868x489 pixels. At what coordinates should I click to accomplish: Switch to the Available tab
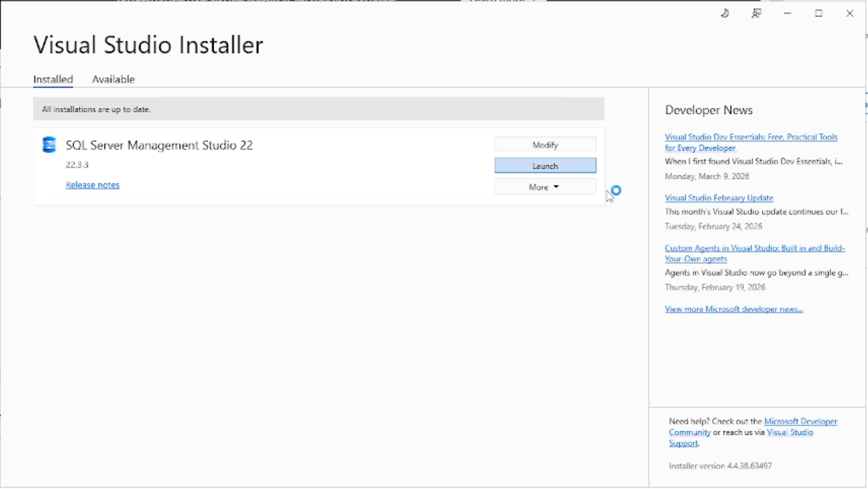[x=113, y=79]
